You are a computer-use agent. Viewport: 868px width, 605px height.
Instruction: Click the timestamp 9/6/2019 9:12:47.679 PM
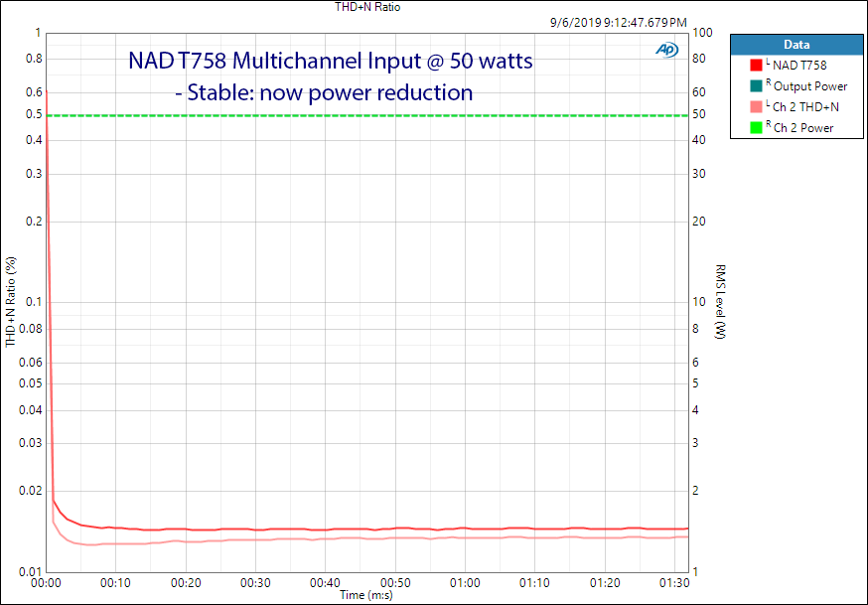click(x=619, y=23)
